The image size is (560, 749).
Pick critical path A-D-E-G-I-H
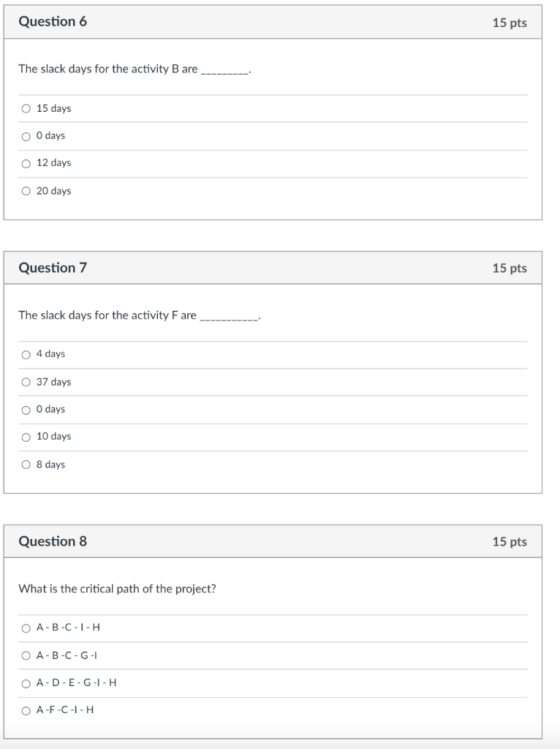click(x=26, y=683)
